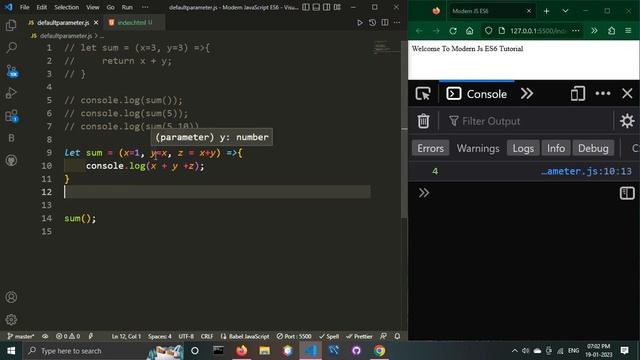The width and height of the screenshot is (640, 360).
Task: Open the VS Code menu overflow ellipsis
Action: coord(145,7)
